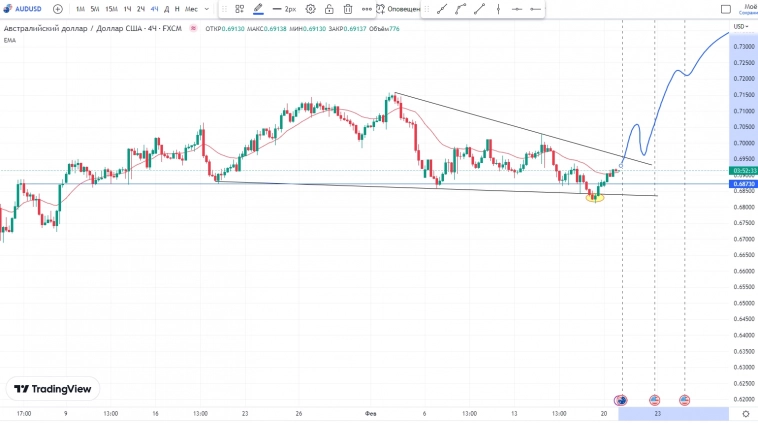Open drawing settings gear icon

coord(310,9)
